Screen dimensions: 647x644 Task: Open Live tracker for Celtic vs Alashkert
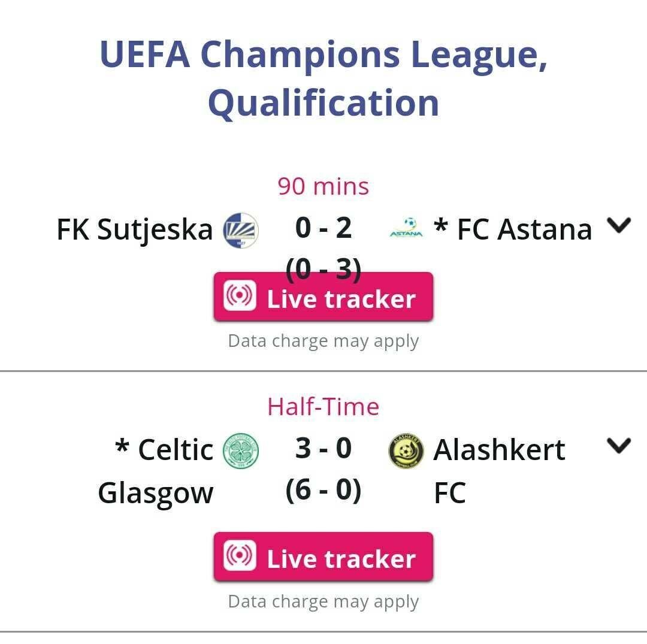(323, 558)
